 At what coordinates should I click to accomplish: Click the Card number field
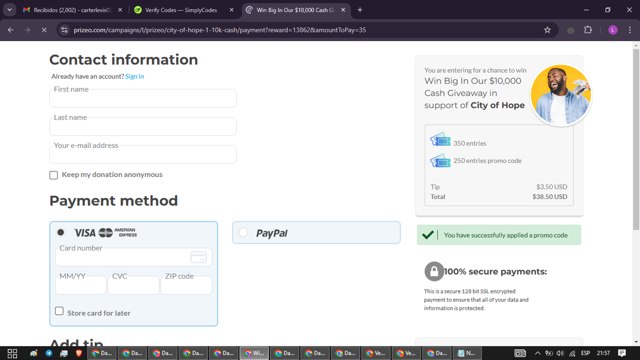[x=134, y=258]
